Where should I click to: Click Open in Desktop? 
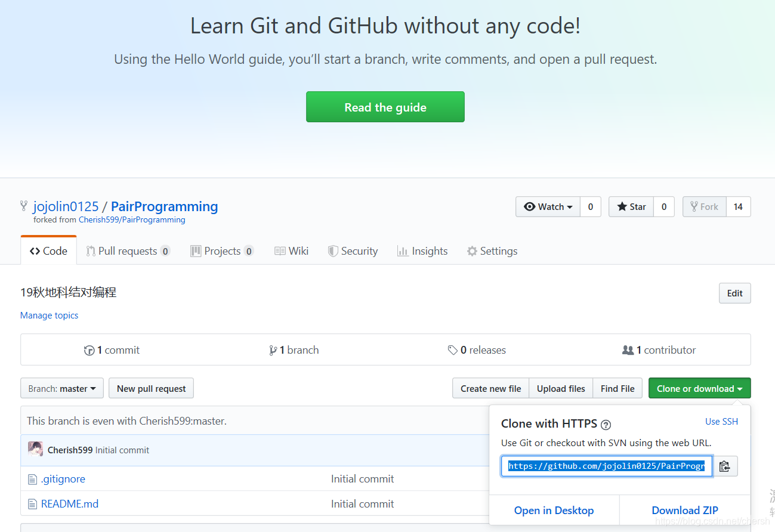click(x=554, y=510)
